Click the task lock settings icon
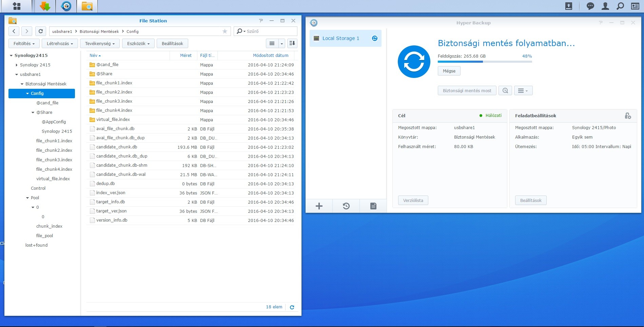Image resolution: width=644 pixels, height=327 pixels. [x=628, y=116]
